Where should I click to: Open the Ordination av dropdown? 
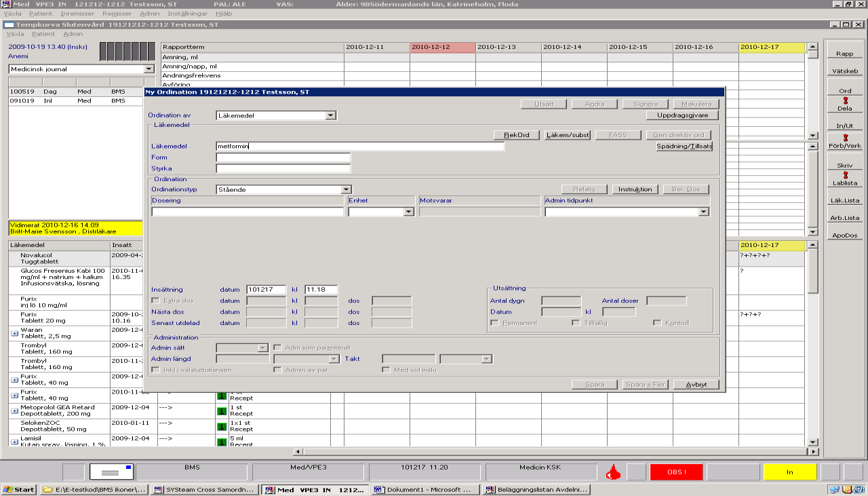pyautogui.click(x=331, y=115)
